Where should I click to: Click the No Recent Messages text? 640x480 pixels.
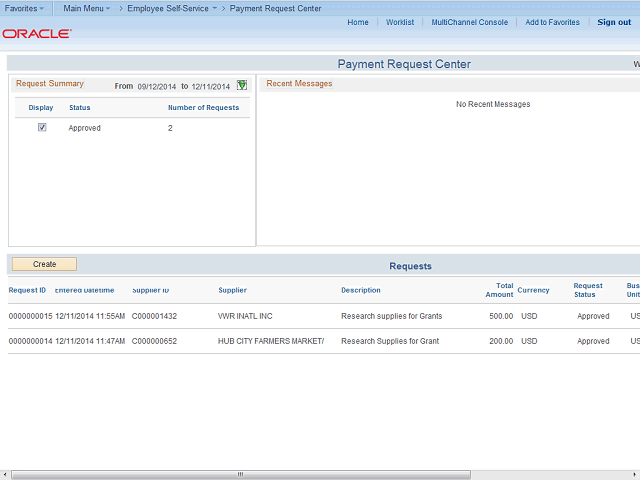pyautogui.click(x=493, y=104)
